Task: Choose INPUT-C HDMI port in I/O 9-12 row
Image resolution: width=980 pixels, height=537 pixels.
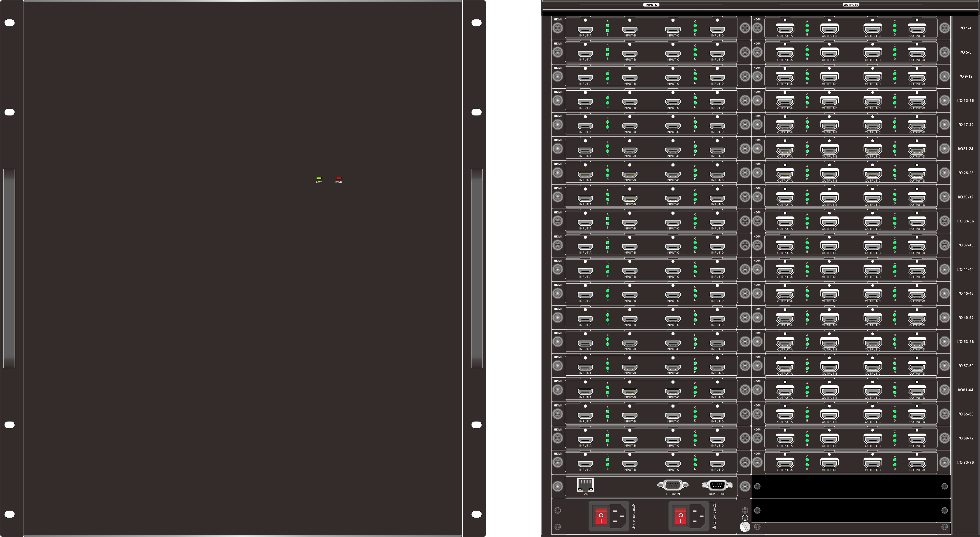Action: [x=673, y=78]
